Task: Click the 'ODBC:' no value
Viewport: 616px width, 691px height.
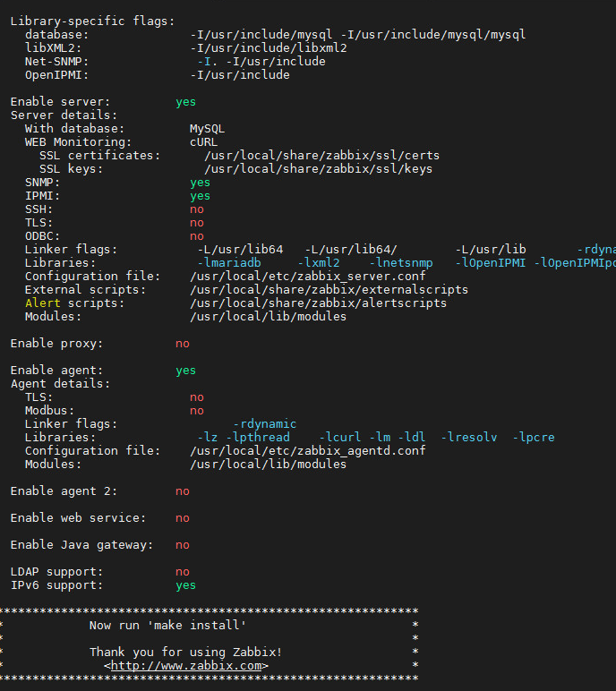Action: [197, 236]
